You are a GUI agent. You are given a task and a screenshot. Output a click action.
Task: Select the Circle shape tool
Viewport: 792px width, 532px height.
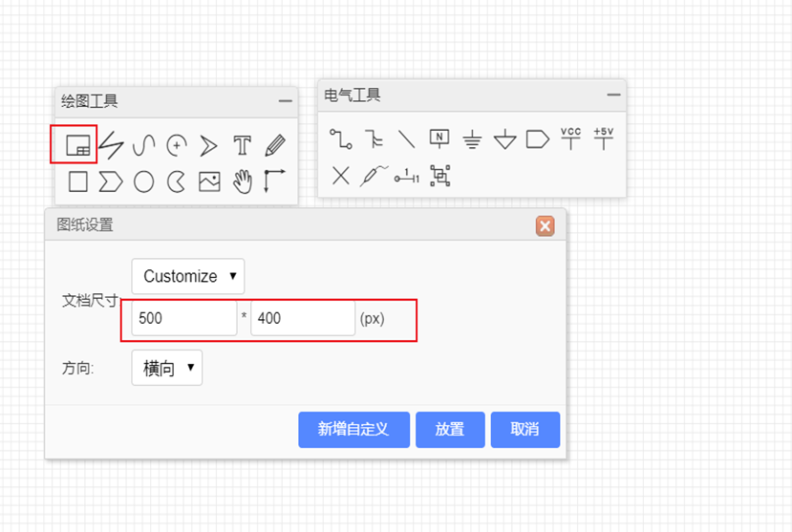(x=143, y=181)
